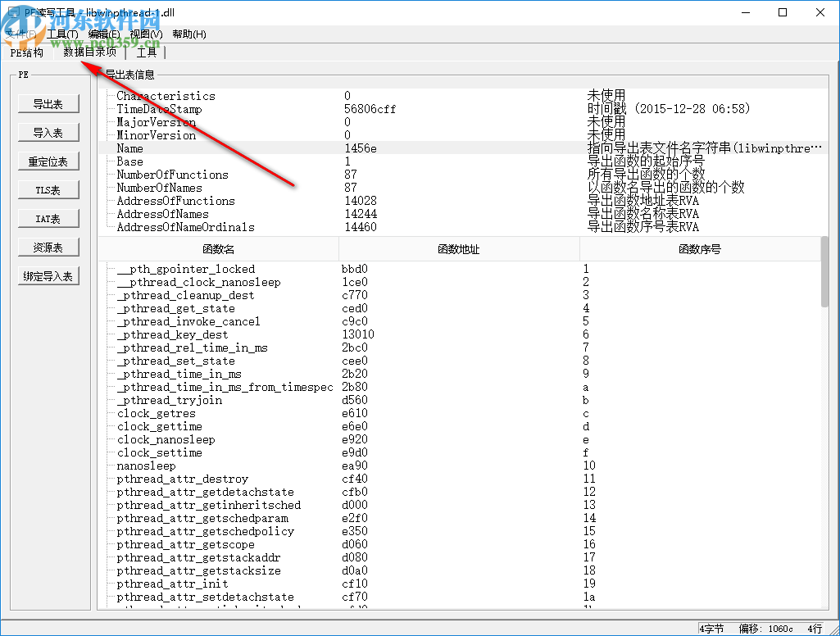Minimize the PE读写工具 window
This screenshot has height=636, width=840.
(746, 12)
